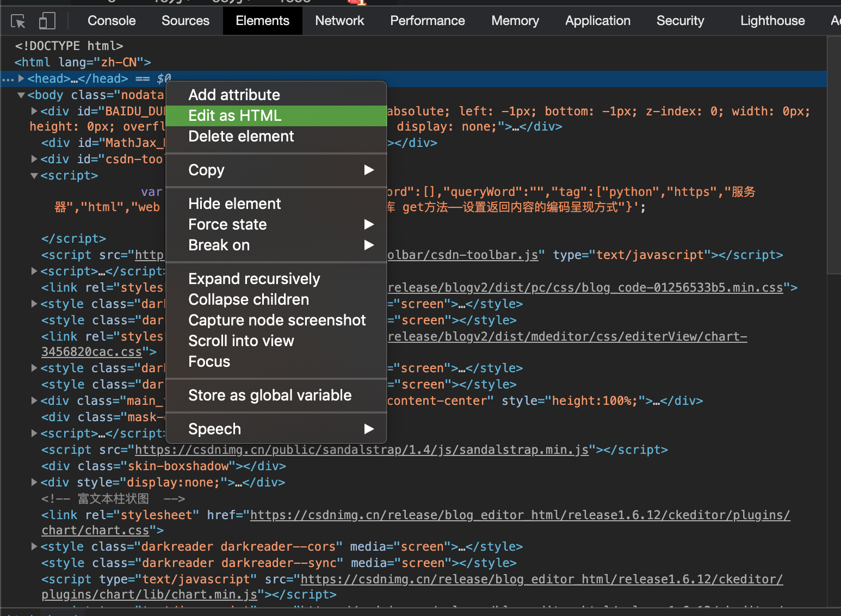The image size is (841, 616).
Task: Open the Console tab
Action: pos(112,21)
